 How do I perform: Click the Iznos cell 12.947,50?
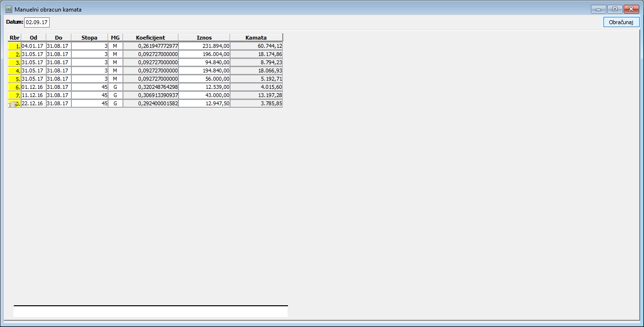click(x=204, y=103)
